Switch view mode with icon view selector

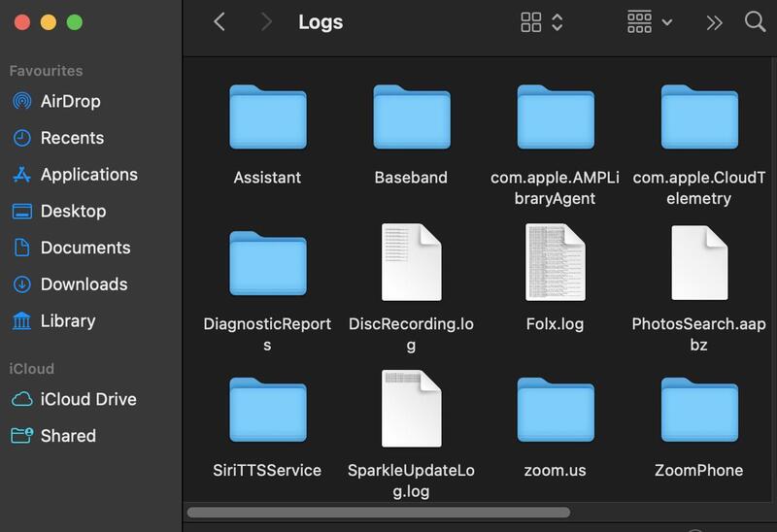point(542,21)
